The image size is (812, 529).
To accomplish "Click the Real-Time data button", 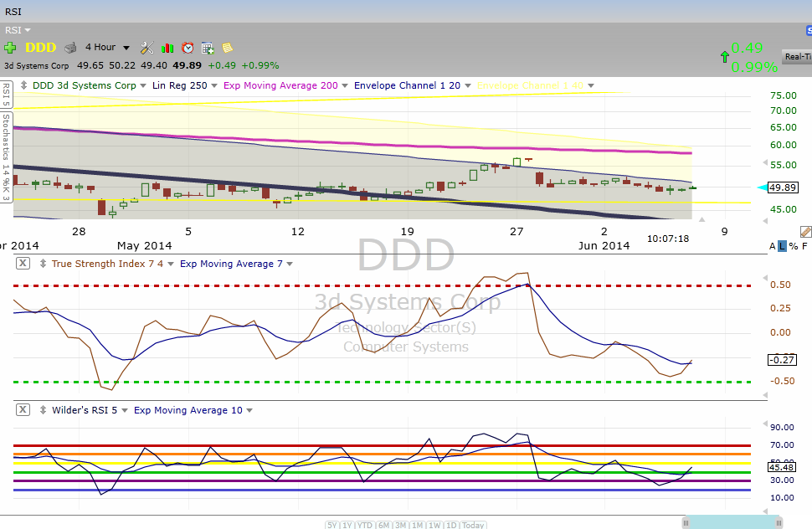I will point(797,56).
